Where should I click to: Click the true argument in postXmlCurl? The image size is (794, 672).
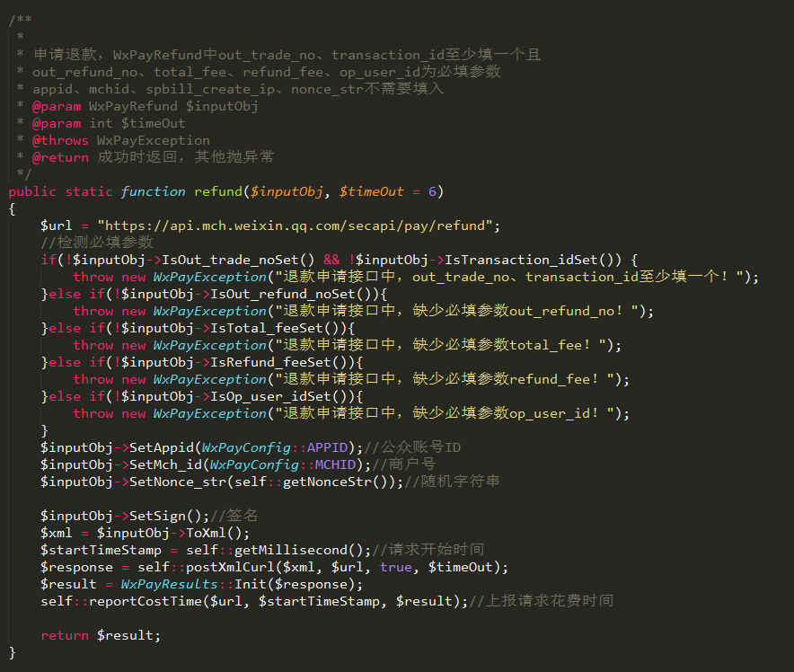[396, 567]
